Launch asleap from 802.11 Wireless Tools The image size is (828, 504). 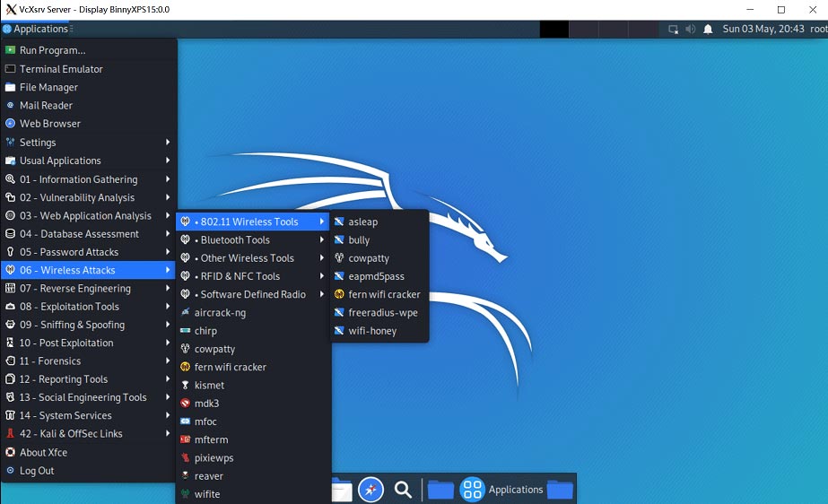[379, 222]
